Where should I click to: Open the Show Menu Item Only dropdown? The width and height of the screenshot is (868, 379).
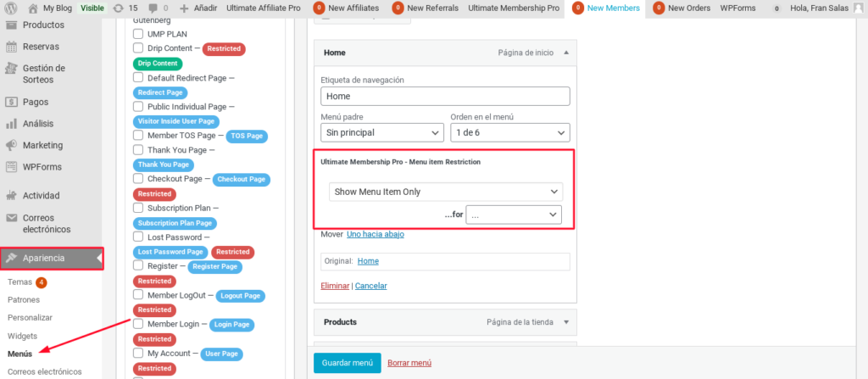[446, 192]
